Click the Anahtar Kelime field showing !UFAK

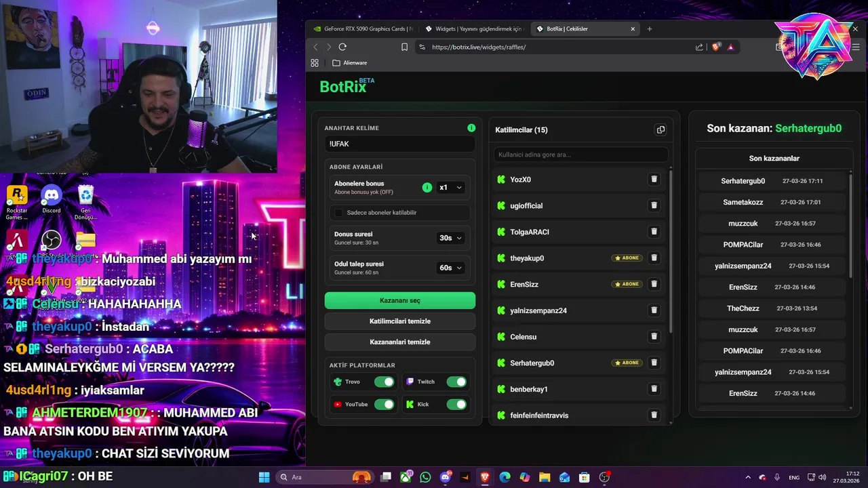pos(400,144)
